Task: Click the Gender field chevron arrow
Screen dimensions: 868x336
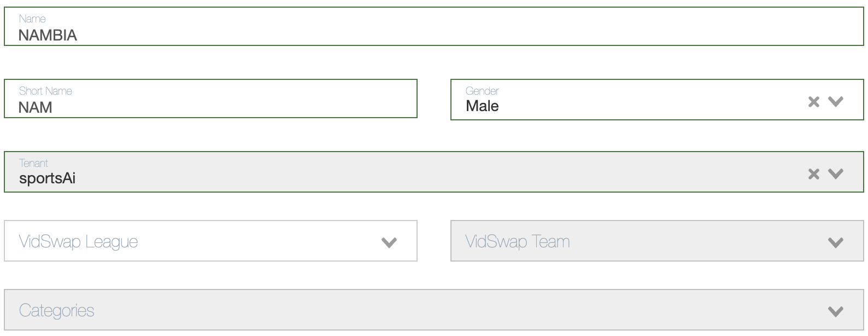Action: point(836,102)
